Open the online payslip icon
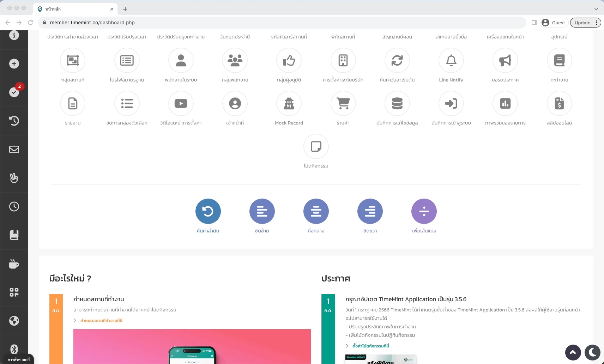 pos(559,104)
